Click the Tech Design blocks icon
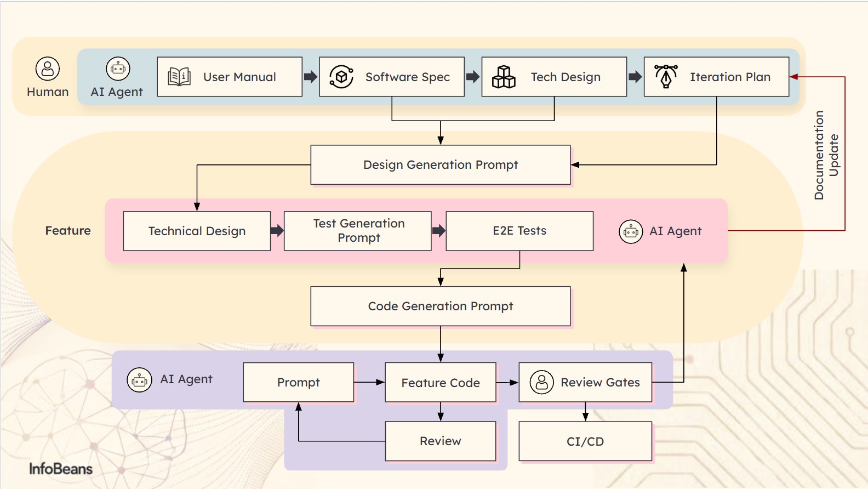The image size is (868, 489). pyautogui.click(x=504, y=77)
